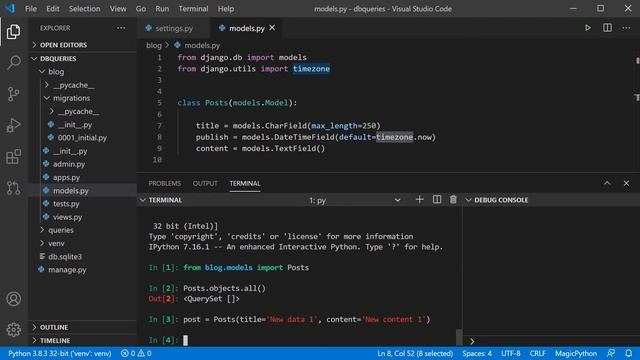Collapse the migrations folder
Viewport: 640px width, 360px height.
[71, 98]
